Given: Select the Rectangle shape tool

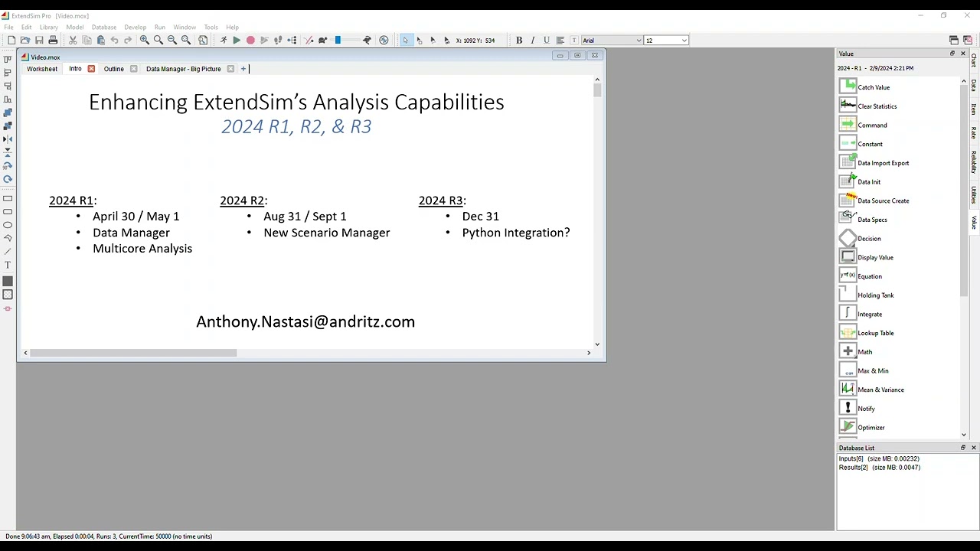Looking at the screenshot, I should (x=8, y=198).
